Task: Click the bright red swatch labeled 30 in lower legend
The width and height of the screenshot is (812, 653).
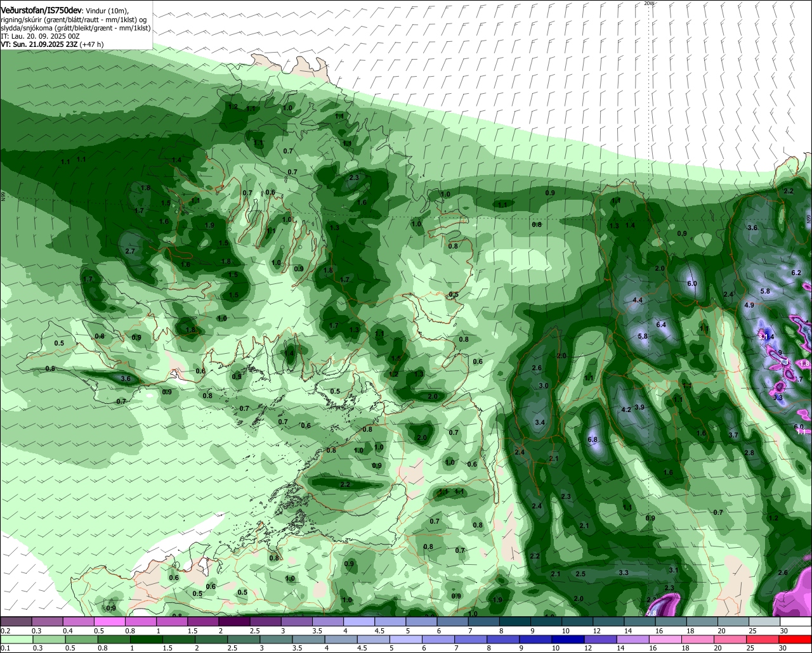Action: coord(796,640)
